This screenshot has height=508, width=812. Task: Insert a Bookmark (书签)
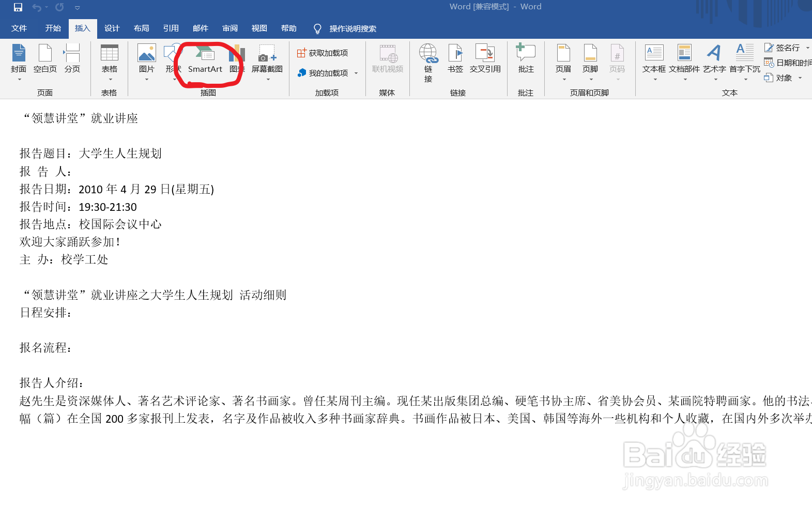455,59
